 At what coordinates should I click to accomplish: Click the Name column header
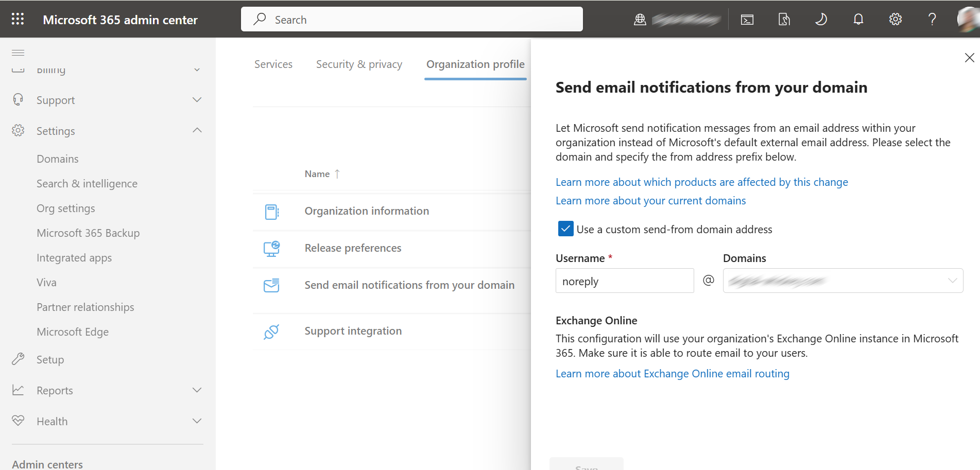tap(317, 174)
